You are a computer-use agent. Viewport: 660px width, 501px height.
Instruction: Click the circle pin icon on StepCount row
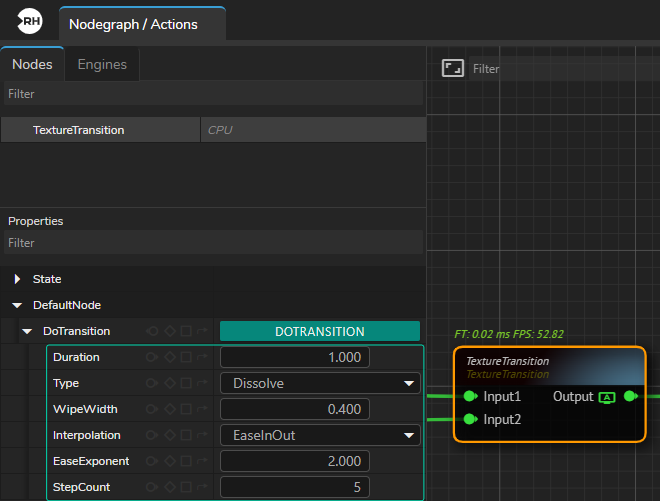point(152,488)
